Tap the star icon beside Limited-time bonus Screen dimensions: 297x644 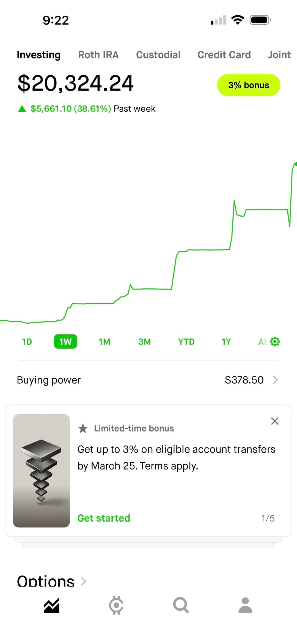83,429
